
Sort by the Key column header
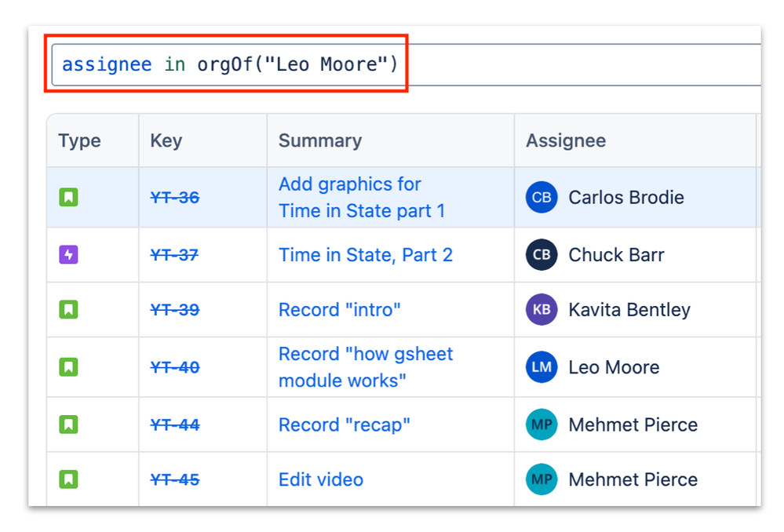166,140
